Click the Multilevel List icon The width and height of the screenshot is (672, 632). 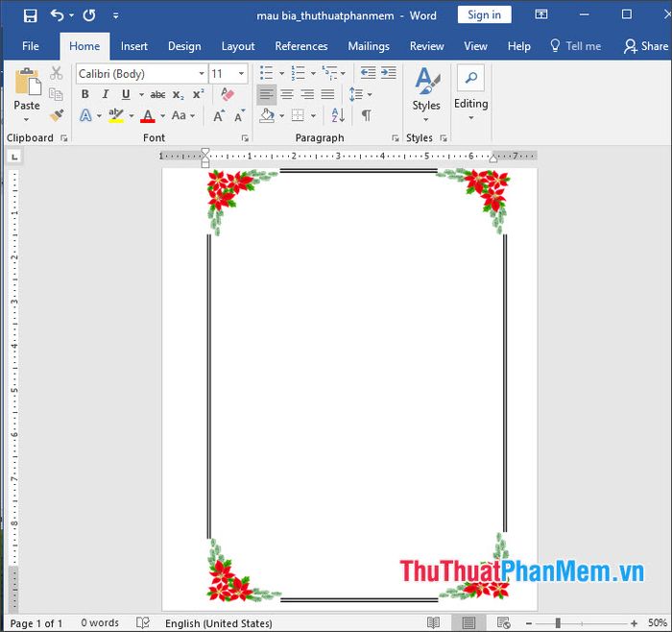329,73
